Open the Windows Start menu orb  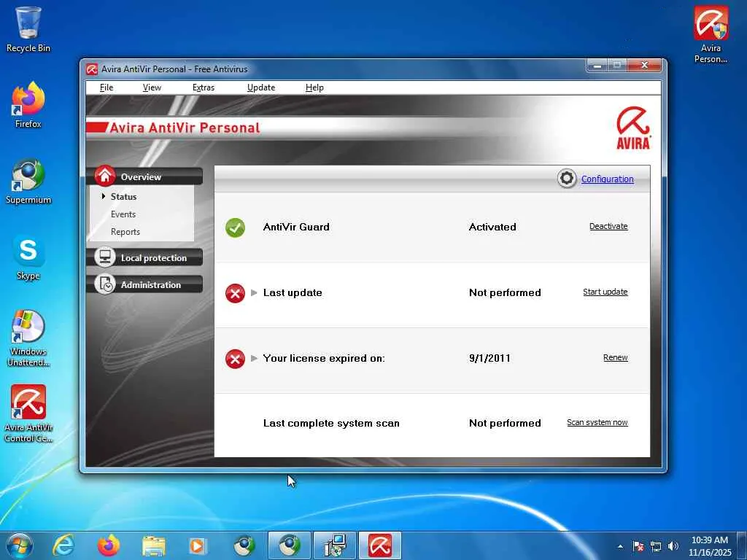coord(20,545)
